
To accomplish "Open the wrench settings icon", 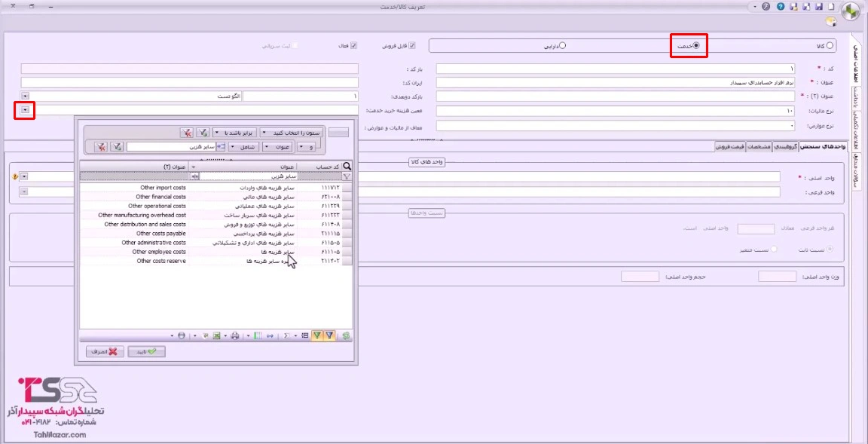I will pyautogui.click(x=766, y=7).
